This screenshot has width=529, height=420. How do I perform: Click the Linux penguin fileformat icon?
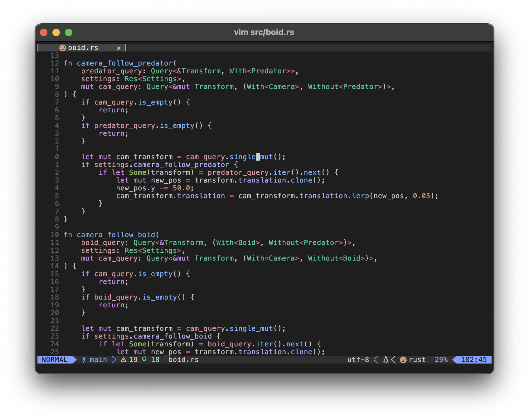click(386, 360)
